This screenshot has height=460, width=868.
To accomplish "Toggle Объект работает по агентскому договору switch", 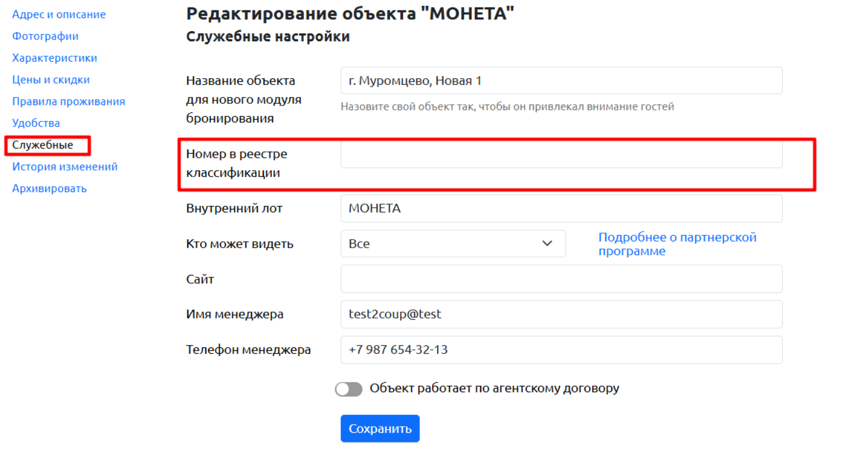I will pos(348,389).
